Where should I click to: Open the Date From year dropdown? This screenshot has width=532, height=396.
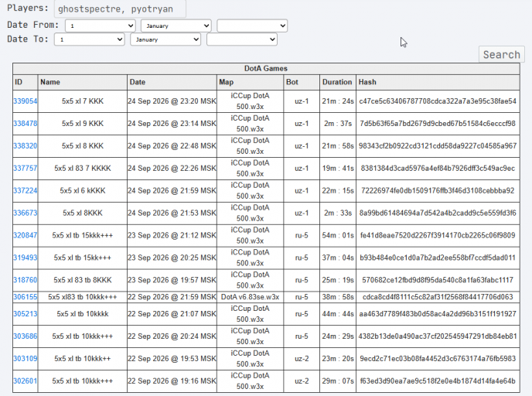(252, 26)
